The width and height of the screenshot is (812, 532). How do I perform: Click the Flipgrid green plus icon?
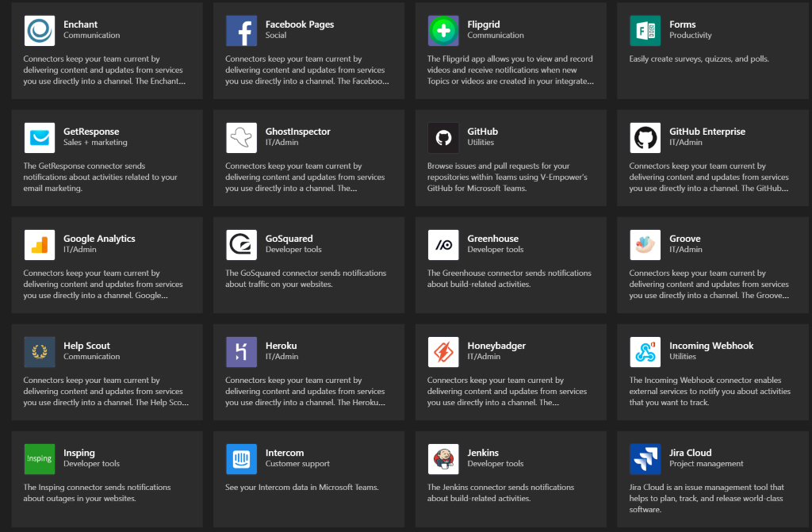(443, 31)
